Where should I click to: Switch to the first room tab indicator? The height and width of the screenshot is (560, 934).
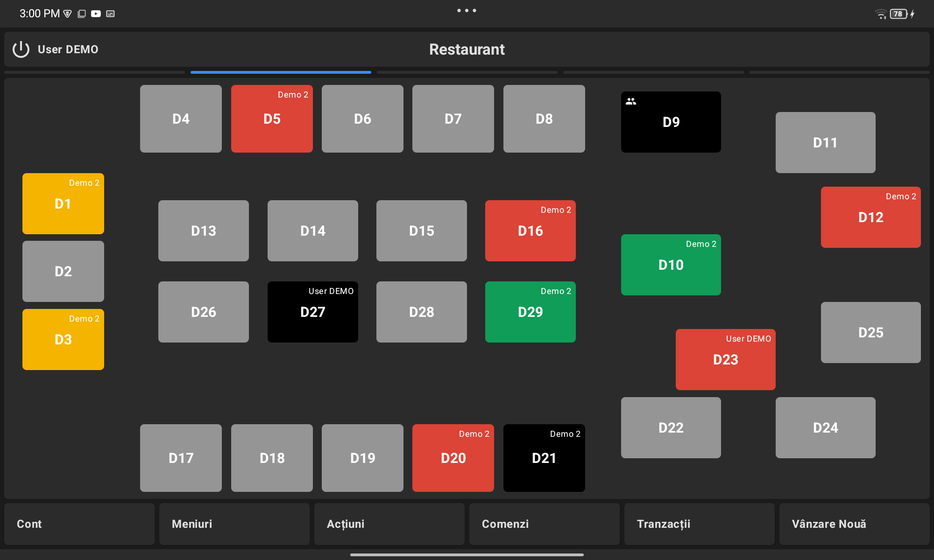95,72
